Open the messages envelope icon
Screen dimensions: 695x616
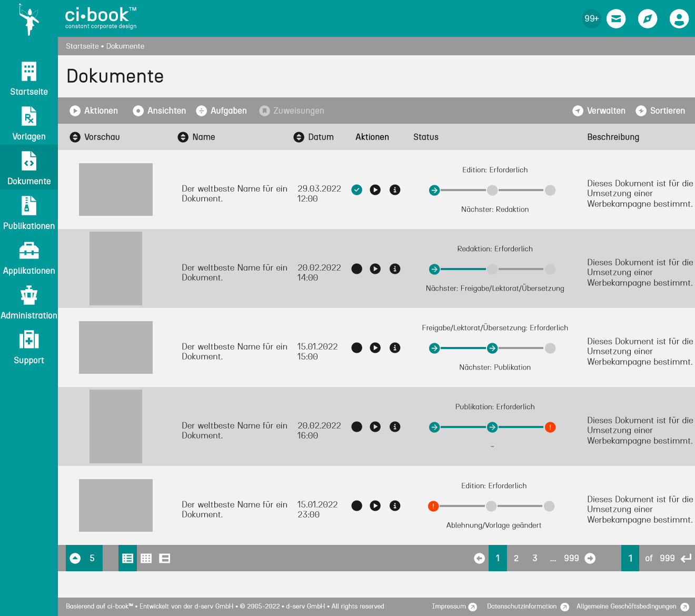point(616,18)
